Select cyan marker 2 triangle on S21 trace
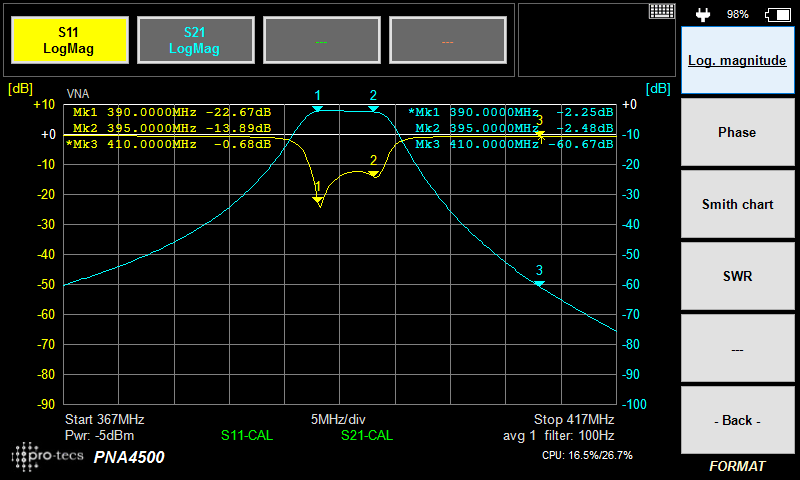The image size is (800, 480). [374, 108]
